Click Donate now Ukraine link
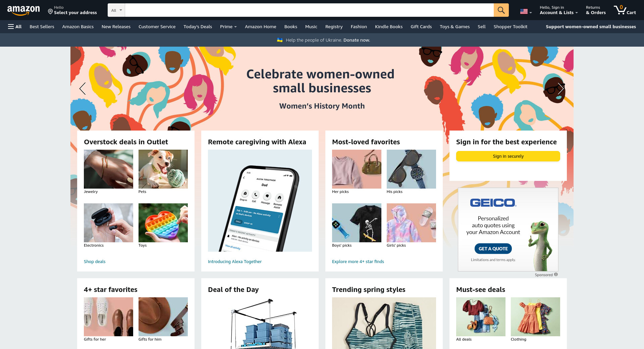The image size is (644, 349). tap(357, 40)
